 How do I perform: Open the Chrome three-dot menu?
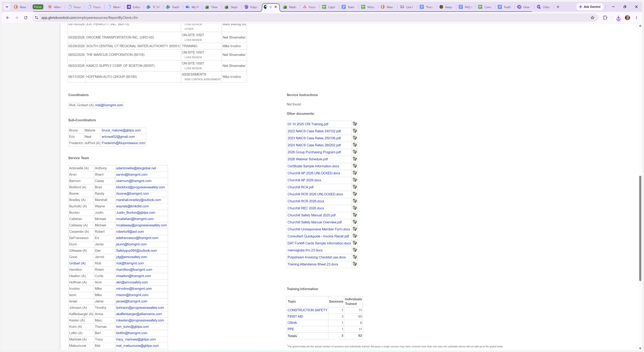click(636, 18)
